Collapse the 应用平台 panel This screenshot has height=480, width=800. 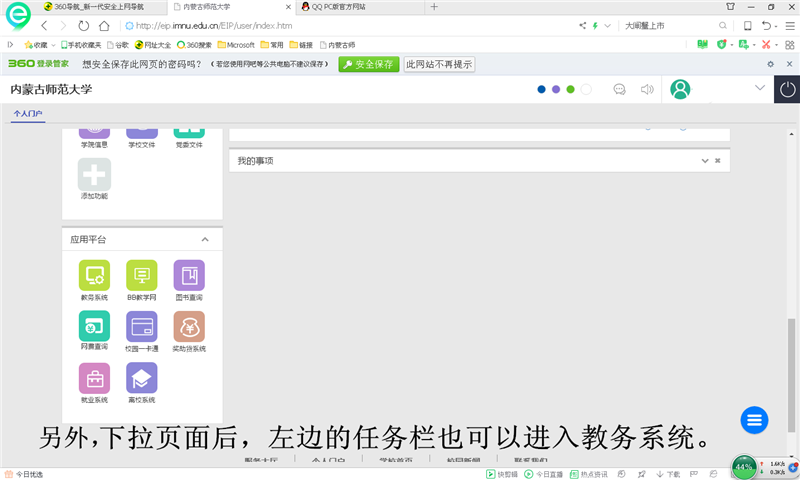coord(205,240)
